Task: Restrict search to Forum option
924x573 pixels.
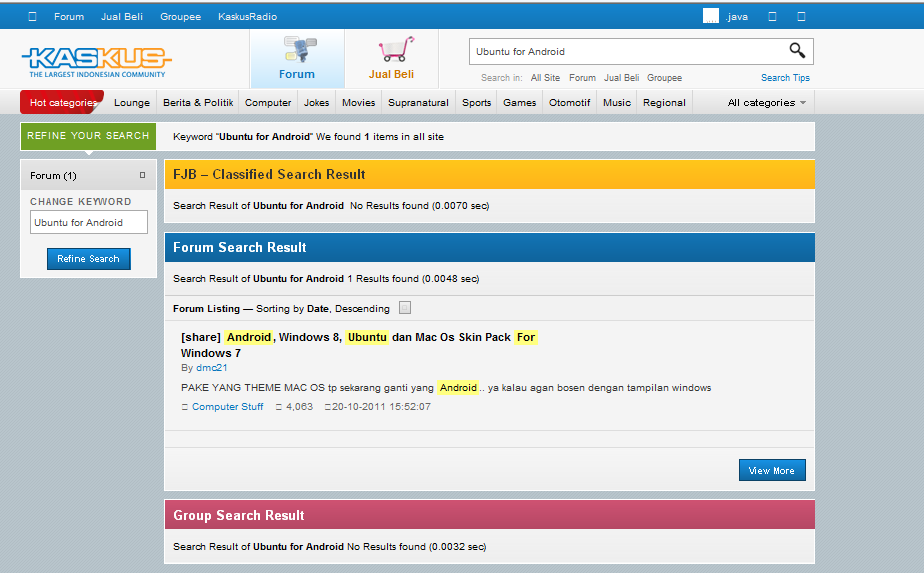Action: click(582, 78)
